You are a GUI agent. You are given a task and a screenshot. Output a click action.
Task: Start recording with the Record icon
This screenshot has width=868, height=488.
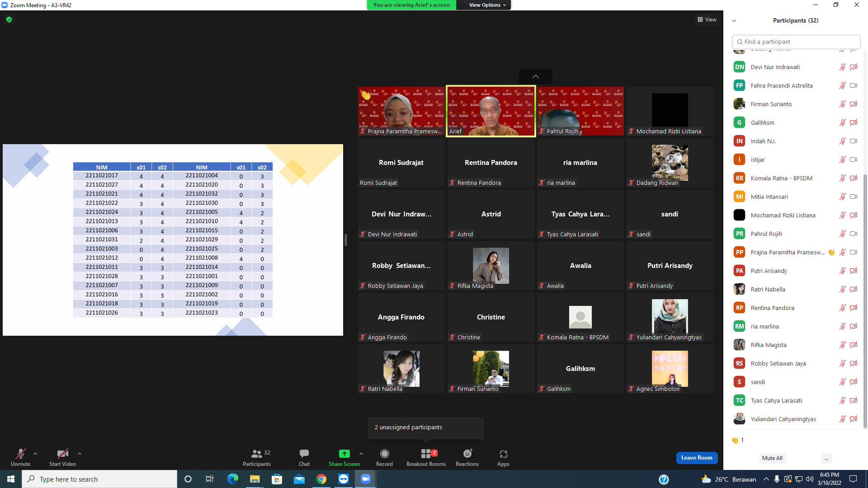point(385,454)
